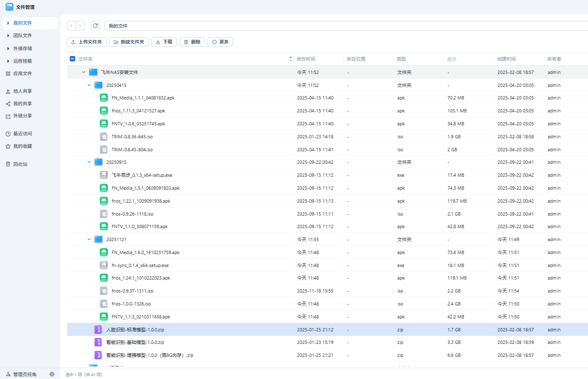The image size is (588, 379).
Task: Click the folder icon of 飞牛NAS安装文件
Action: (x=93, y=72)
